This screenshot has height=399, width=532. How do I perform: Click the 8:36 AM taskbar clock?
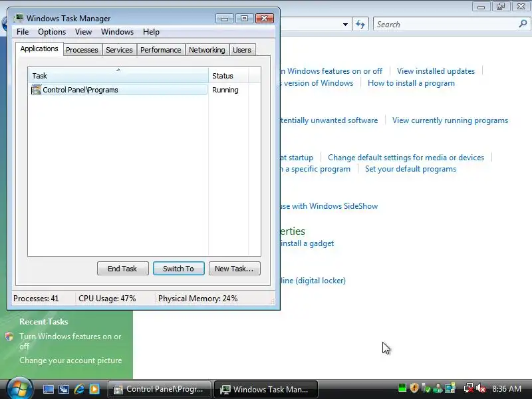(507, 388)
